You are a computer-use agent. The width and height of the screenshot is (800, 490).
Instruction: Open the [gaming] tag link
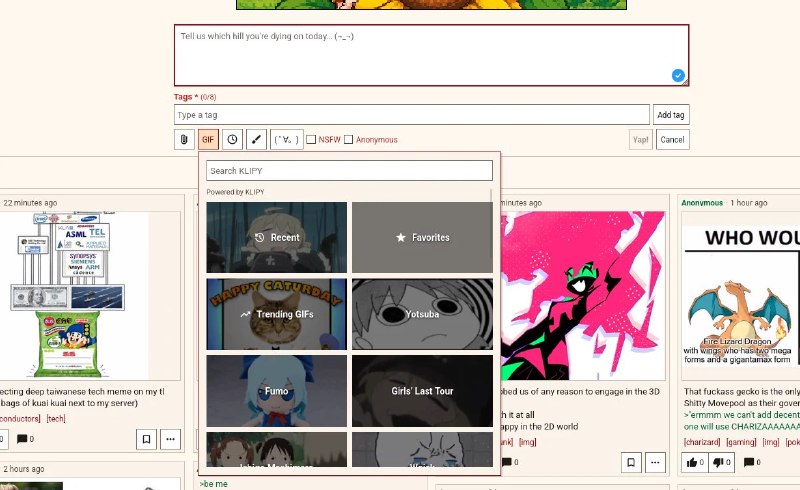(x=740, y=442)
